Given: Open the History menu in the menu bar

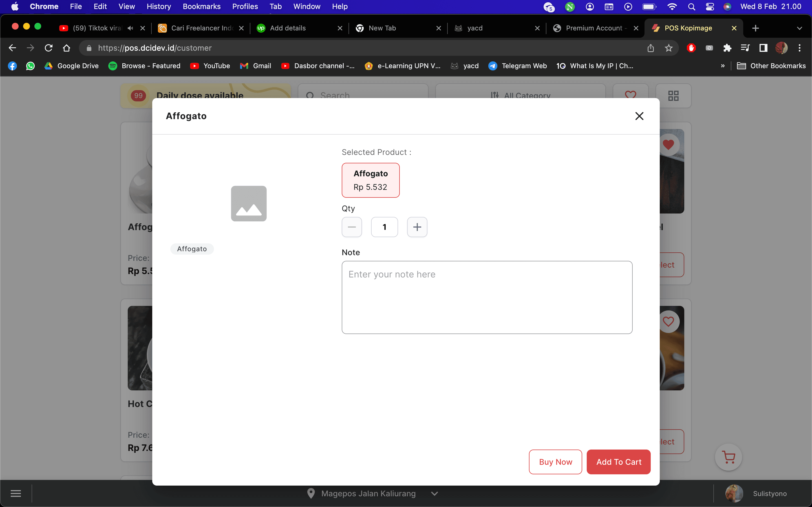Looking at the screenshot, I should [159, 6].
